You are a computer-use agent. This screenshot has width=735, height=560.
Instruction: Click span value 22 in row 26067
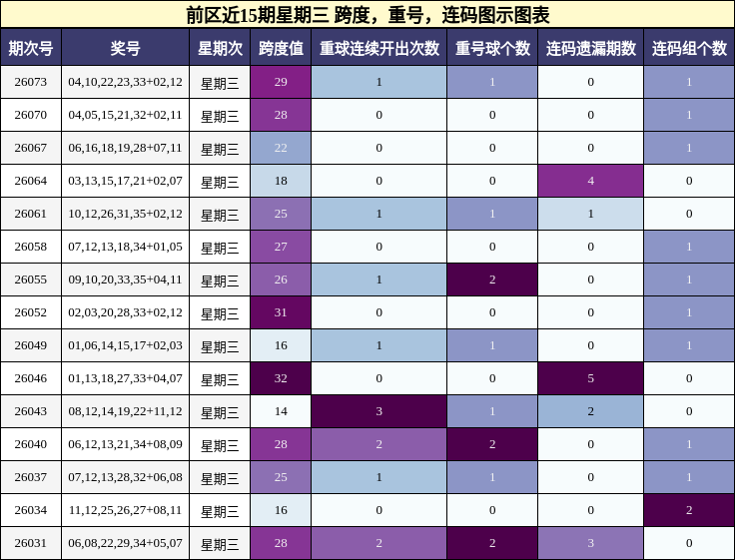tap(281, 148)
